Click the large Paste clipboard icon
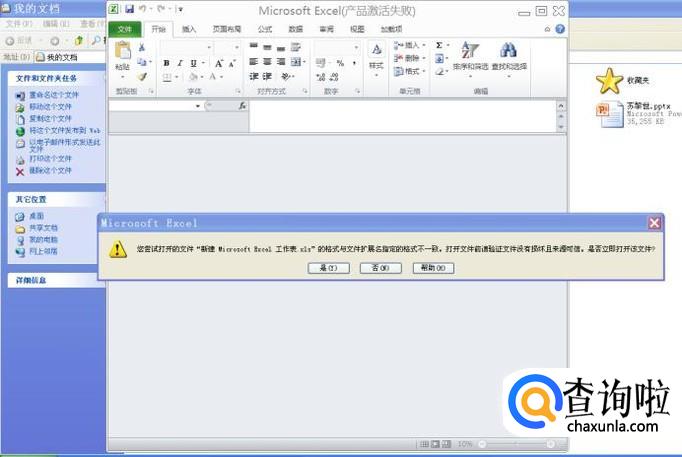 click(123, 51)
